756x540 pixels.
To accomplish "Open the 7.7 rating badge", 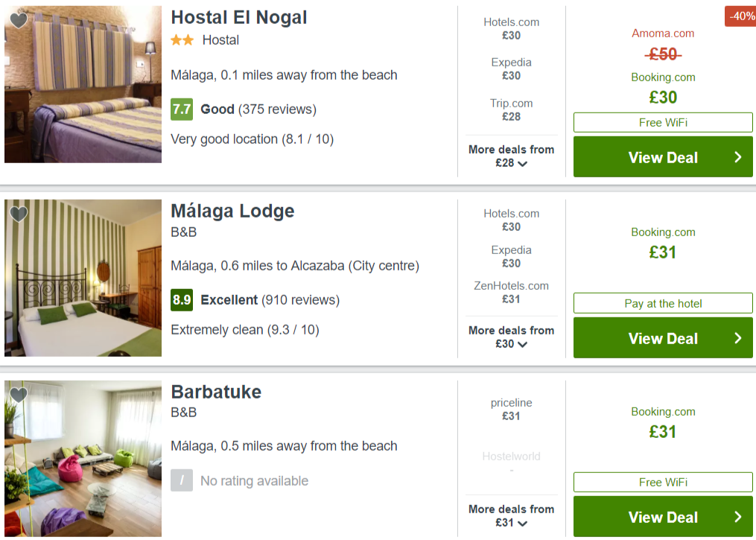I will pos(182,109).
